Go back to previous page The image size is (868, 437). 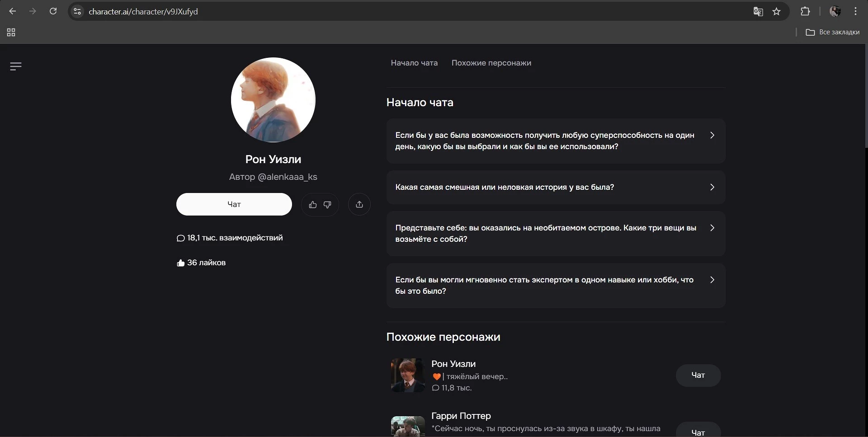13,12
